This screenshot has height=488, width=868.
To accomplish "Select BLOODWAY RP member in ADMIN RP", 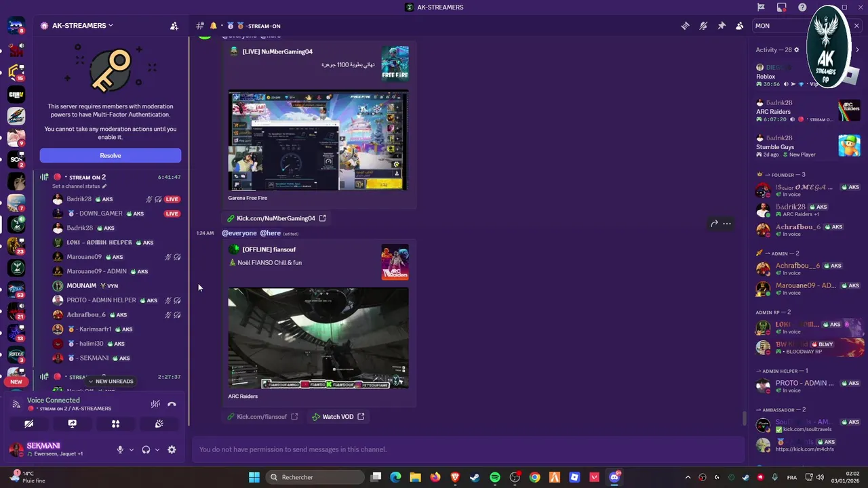I will click(808, 348).
